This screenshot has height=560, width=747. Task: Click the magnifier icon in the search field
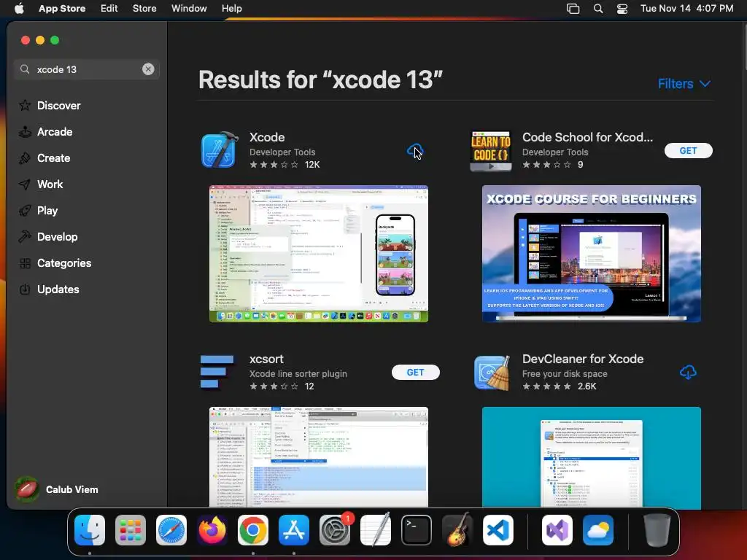pyautogui.click(x=25, y=69)
